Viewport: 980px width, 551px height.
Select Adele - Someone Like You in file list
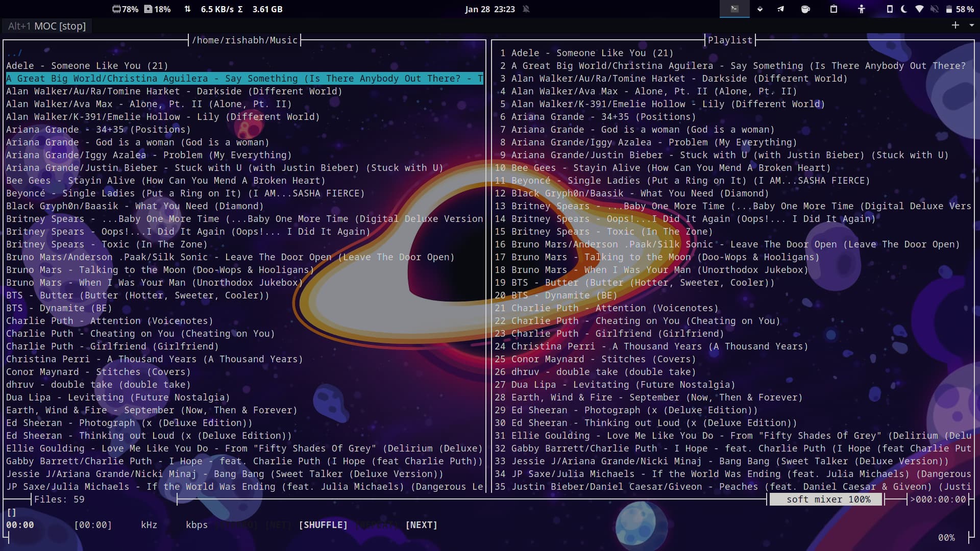tap(87, 66)
